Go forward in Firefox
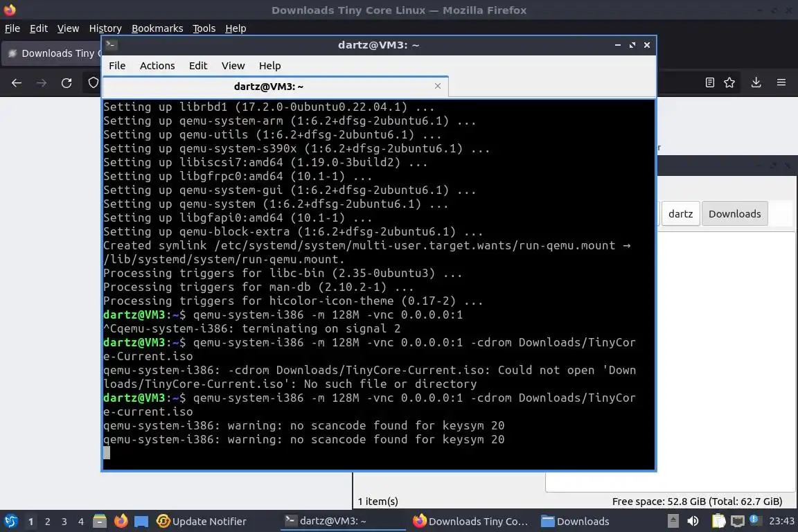This screenshot has height=532, width=798. [42, 82]
